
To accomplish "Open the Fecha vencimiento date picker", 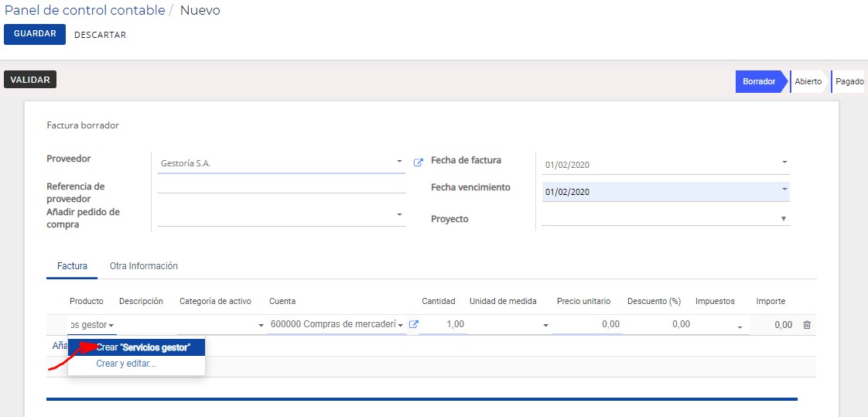I will 784,189.
